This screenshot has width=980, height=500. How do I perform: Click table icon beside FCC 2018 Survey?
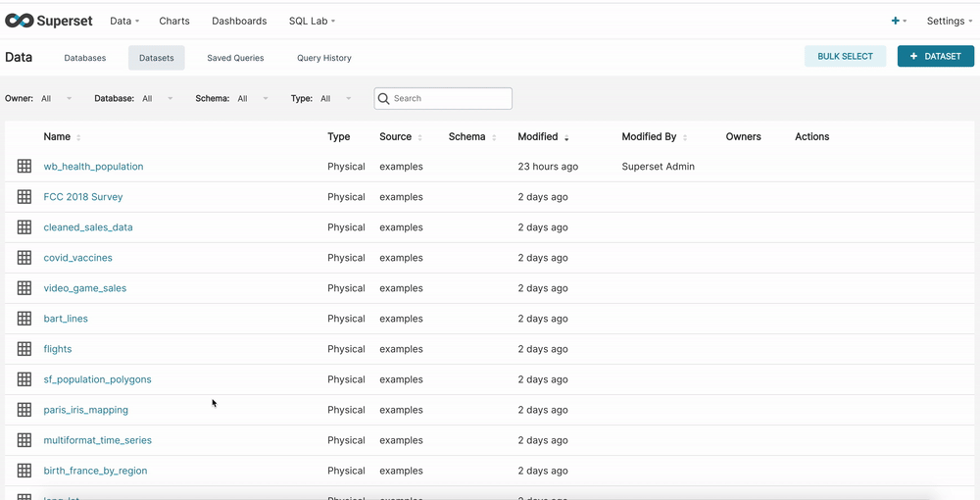(x=24, y=197)
